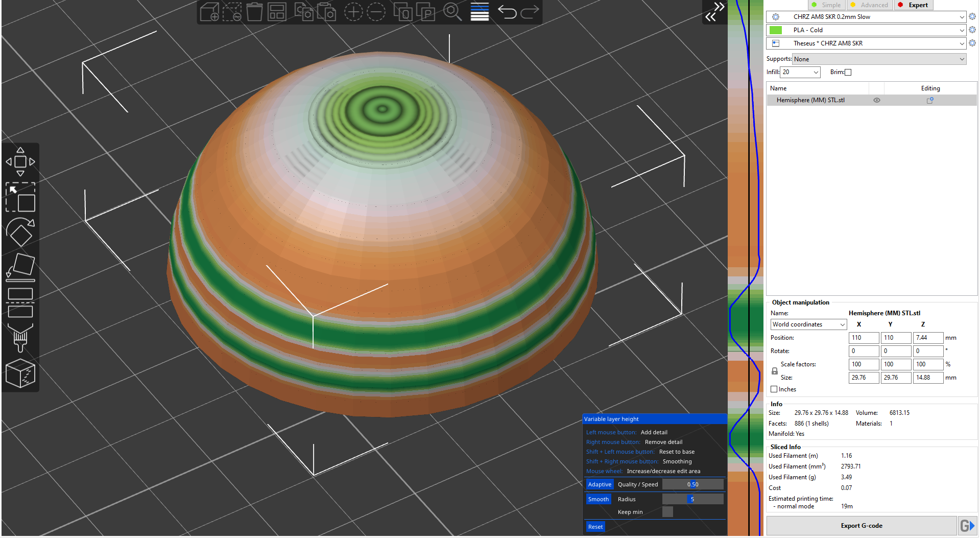Select the Cut tool
The image size is (980, 538).
pyautogui.click(x=20, y=303)
